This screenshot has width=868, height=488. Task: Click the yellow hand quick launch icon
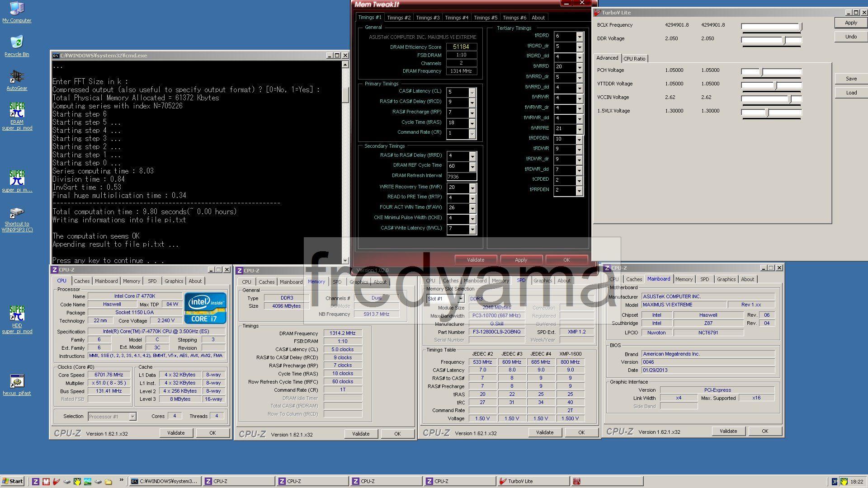click(77, 482)
